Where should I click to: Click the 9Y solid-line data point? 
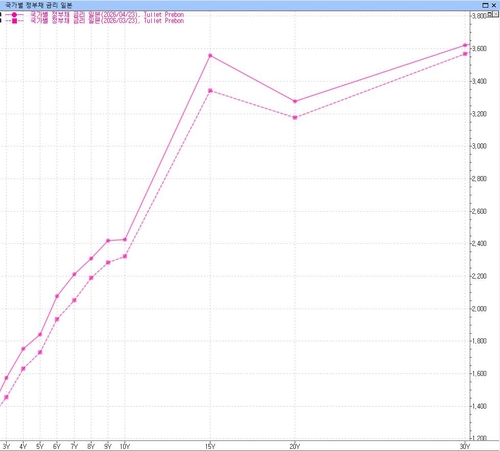[x=108, y=240]
